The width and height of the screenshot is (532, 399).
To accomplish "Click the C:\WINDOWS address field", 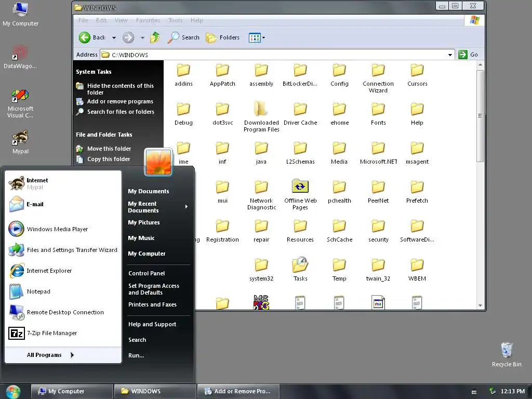I will click(x=277, y=55).
